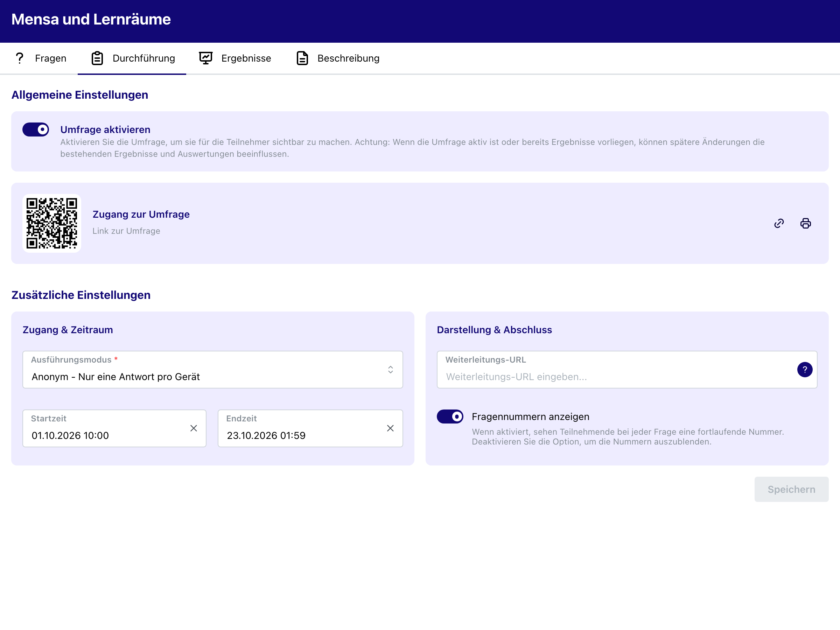Click the survey QR code thumbnail

pos(52,223)
